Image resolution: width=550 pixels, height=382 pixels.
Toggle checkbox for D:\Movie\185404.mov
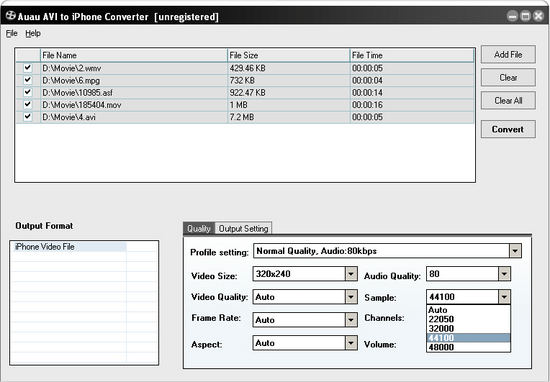pyautogui.click(x=27, y=105)
